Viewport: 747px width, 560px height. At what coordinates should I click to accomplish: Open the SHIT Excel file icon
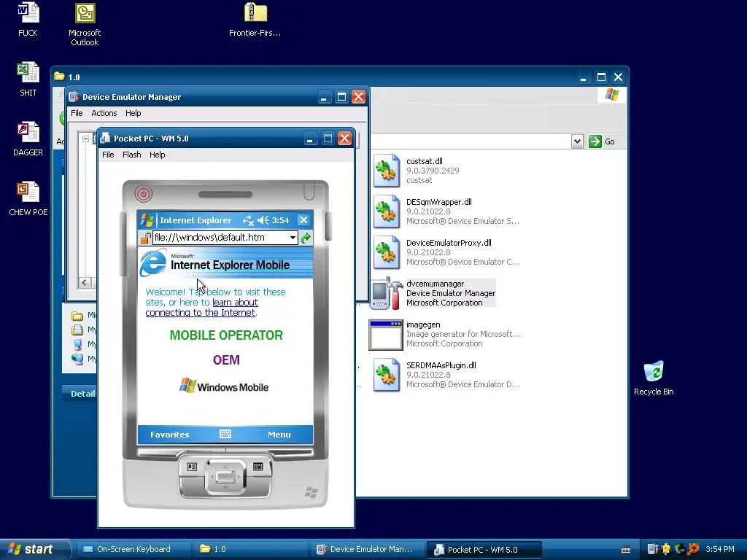pyautogui.click(x=28, y=80)
